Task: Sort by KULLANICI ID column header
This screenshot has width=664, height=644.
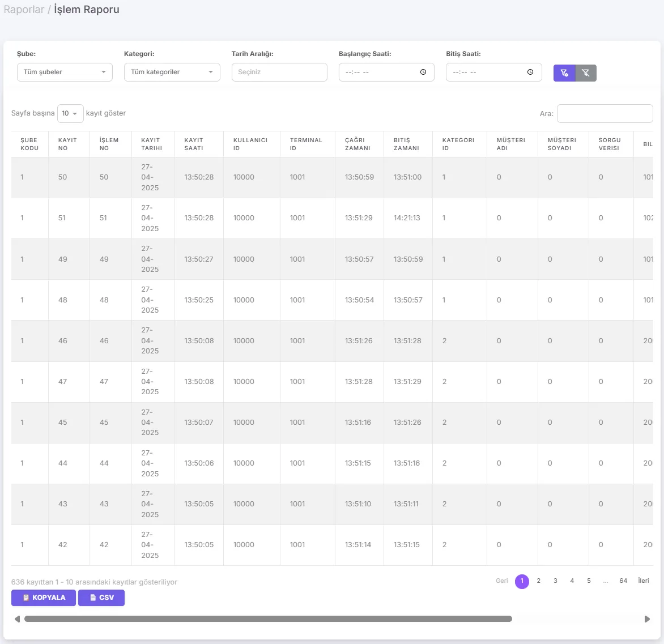Action: click(252, 144)
